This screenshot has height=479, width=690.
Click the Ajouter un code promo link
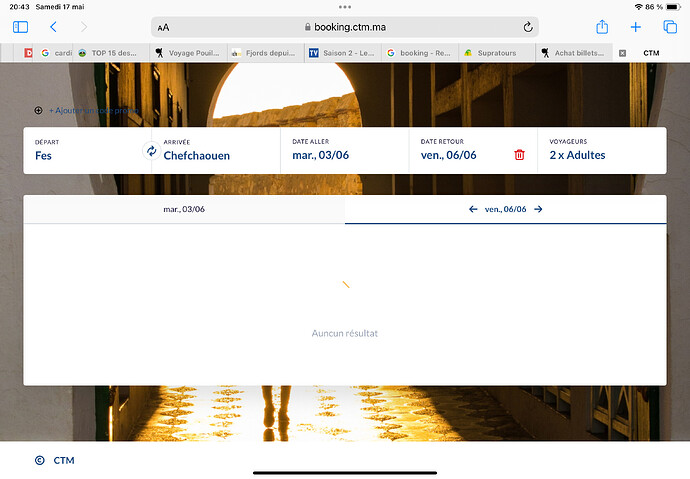coord(94,110)
